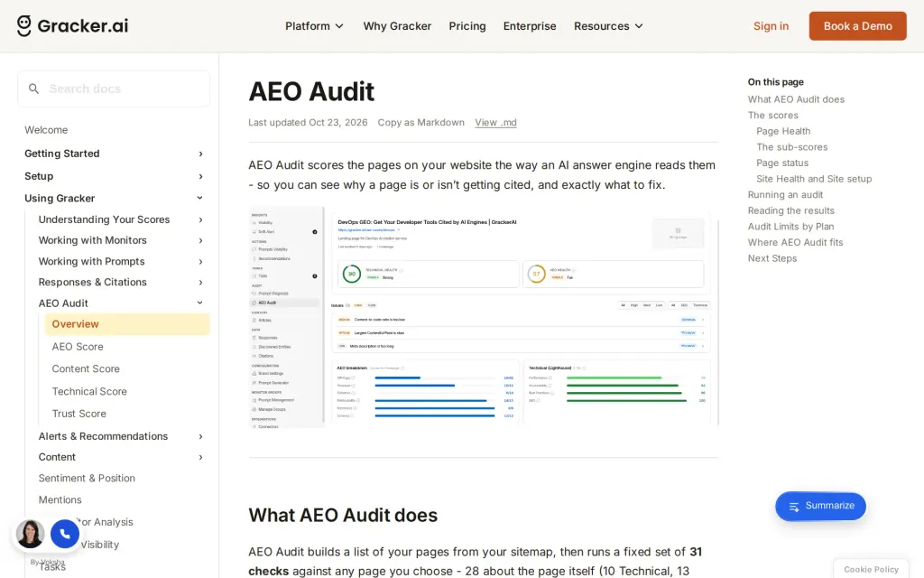Select Overview in the sidebar

click(127, 324)
